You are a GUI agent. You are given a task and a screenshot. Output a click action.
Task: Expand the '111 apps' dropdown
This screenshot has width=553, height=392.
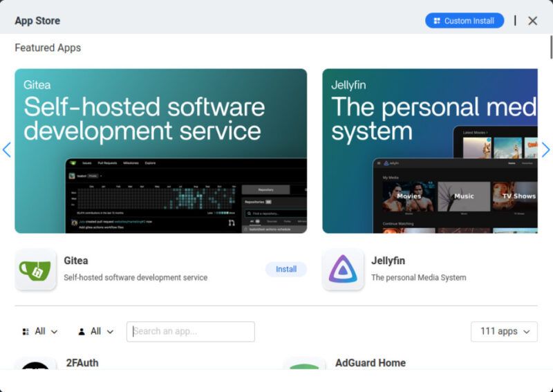[504, 332]
